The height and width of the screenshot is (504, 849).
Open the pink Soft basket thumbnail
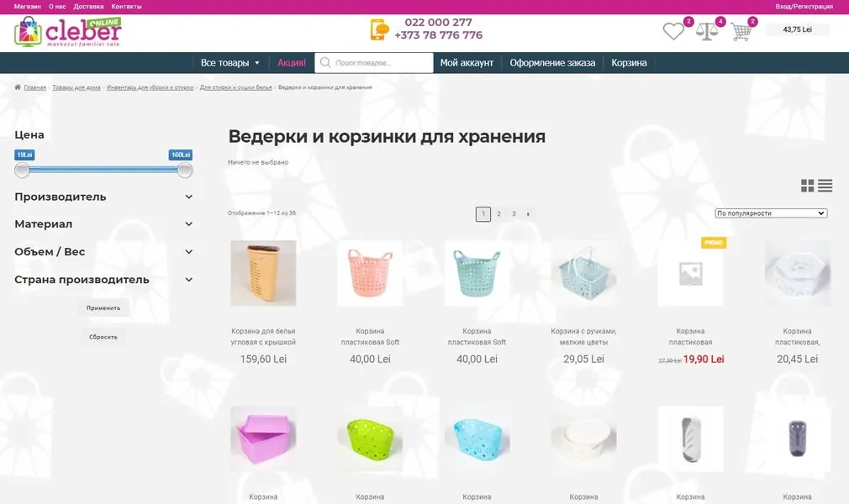coord(370,273)
